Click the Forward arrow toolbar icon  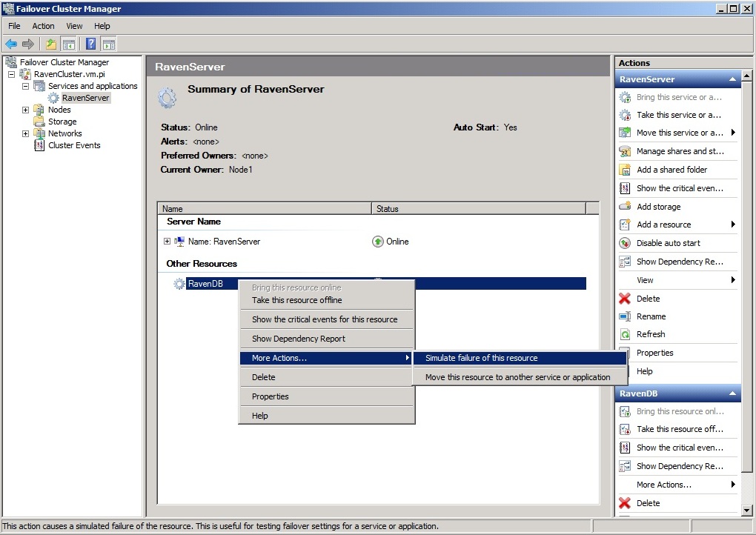pyautogui.click(x=28, y=44)
